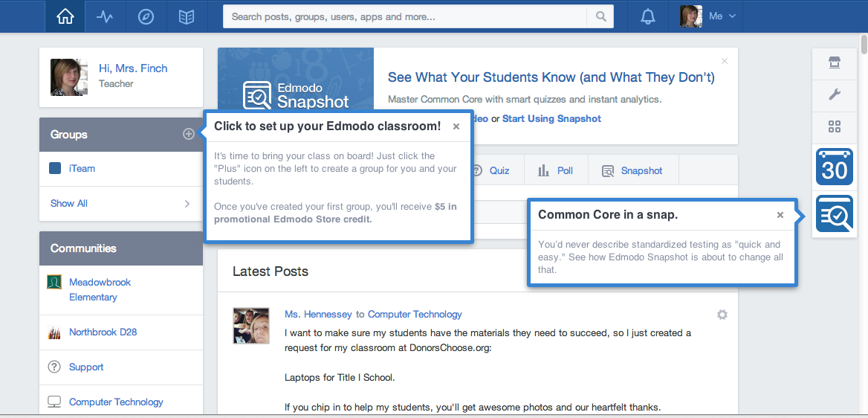868x418 pixels.
Task: Click the See What Your Students Know headline
Action: (x=551, y=77)
